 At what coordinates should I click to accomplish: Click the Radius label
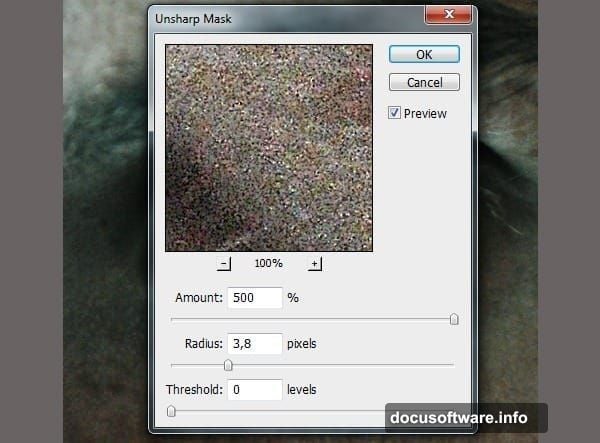(204, 344)
